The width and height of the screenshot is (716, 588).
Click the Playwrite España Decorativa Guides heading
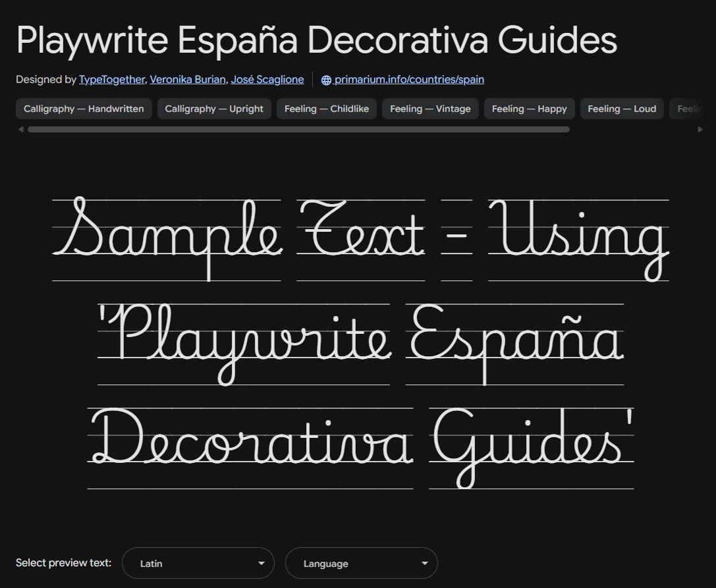(x=316, y=40)
